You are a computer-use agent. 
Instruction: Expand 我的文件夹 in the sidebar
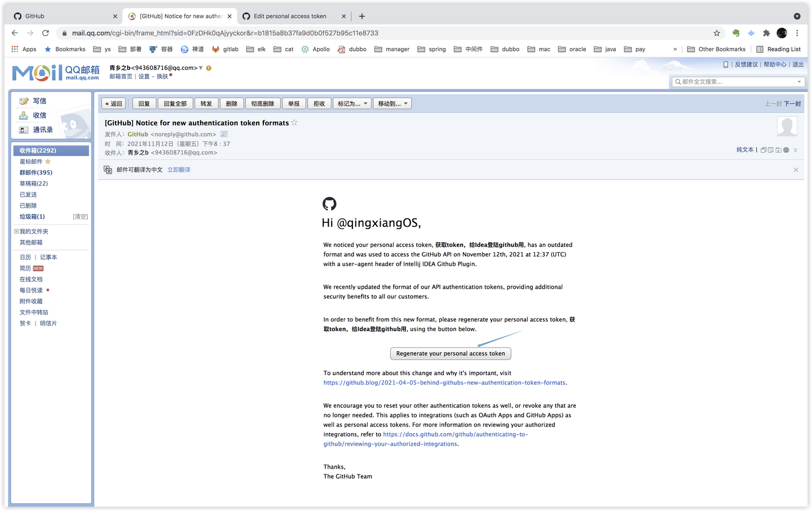pyautogui.click(x=16, y=231)
